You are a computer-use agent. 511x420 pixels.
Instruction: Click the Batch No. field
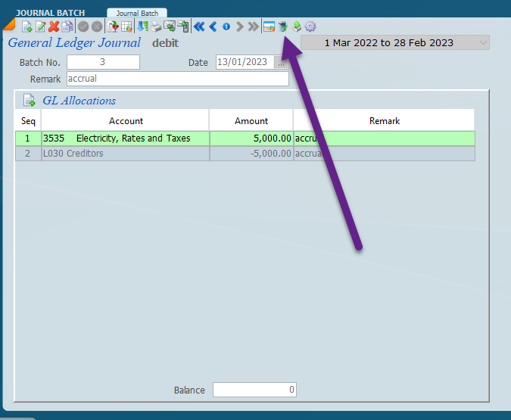103,62
